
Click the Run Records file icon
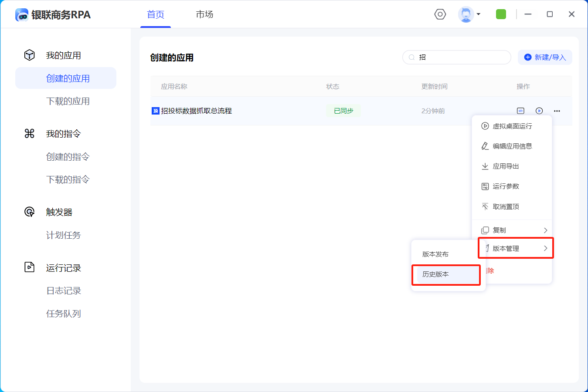click(29, 267)
